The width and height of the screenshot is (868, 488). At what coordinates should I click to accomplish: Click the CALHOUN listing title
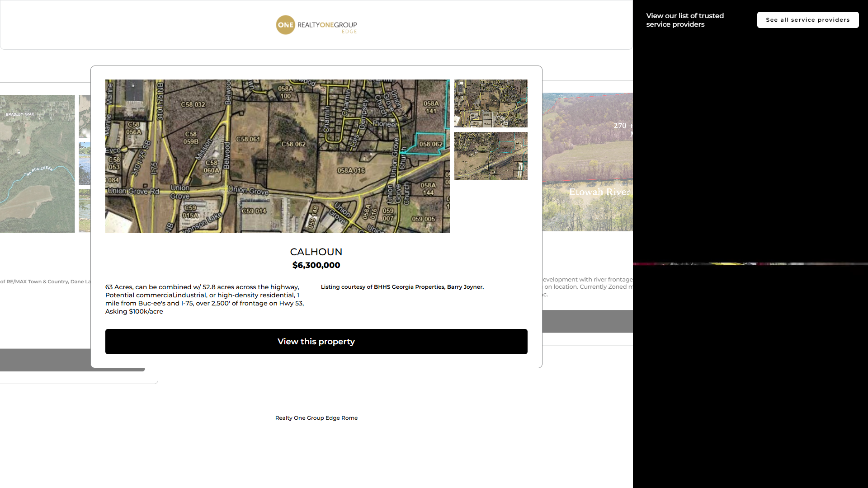coord(316,252)
